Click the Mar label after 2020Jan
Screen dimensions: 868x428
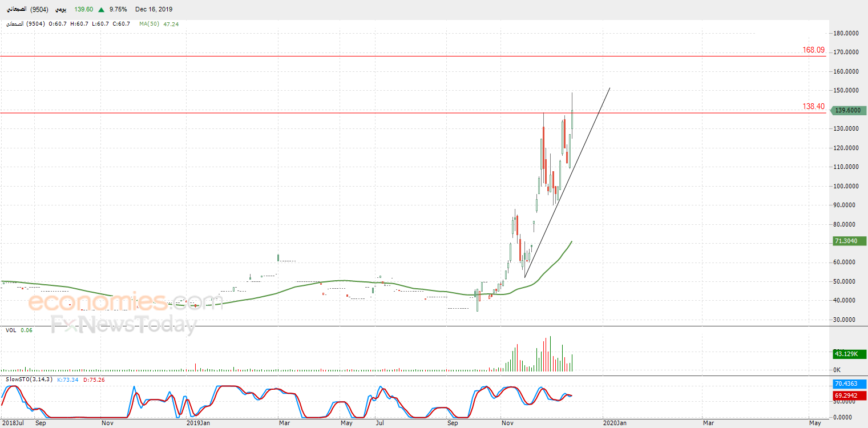pos(708,423)
